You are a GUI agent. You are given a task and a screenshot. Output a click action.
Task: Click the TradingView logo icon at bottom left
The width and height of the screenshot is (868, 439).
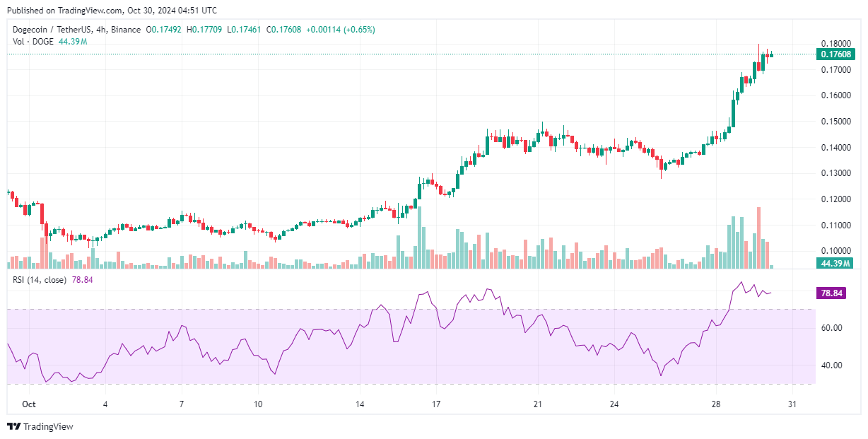pyautogui.click(x=13, y=427)
